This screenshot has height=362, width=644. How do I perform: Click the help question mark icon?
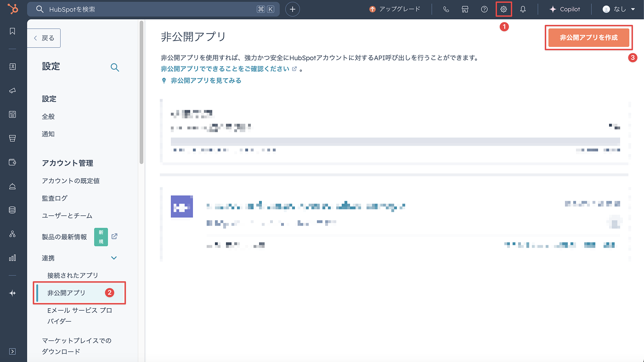484,9
